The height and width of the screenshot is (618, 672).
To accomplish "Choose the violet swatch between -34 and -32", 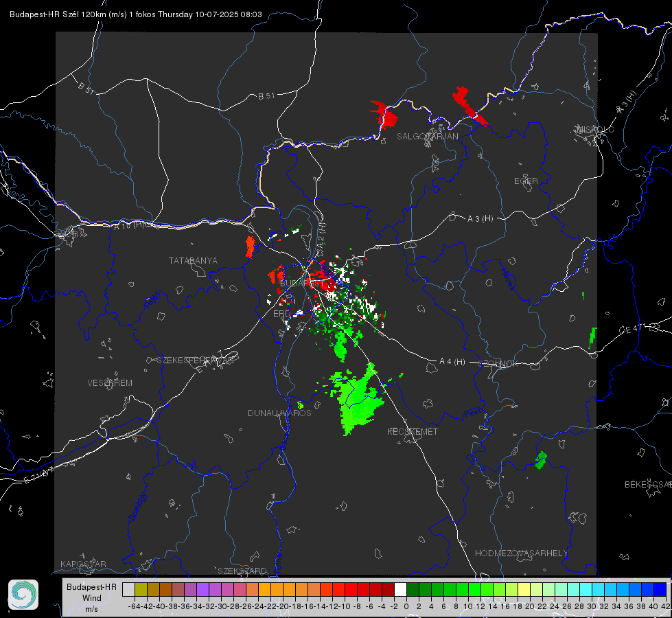I will tap(202, 589).
